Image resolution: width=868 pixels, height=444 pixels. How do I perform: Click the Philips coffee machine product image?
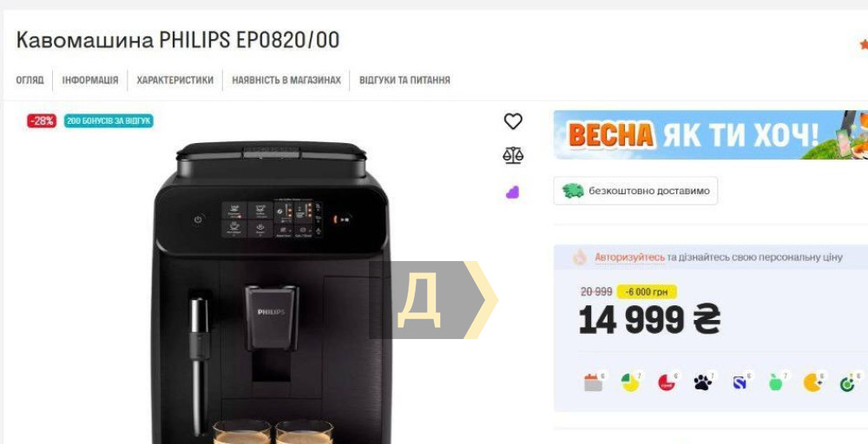(x=271, y=292)
